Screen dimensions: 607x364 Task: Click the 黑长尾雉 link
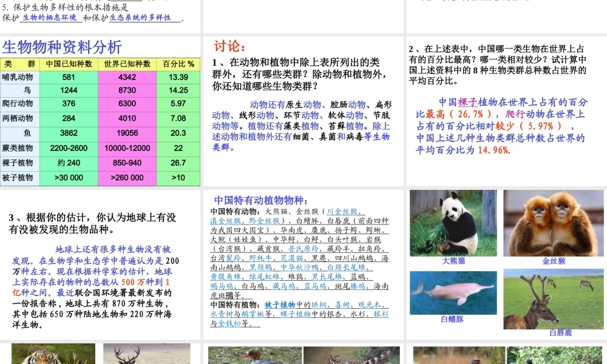click(327, 277)
